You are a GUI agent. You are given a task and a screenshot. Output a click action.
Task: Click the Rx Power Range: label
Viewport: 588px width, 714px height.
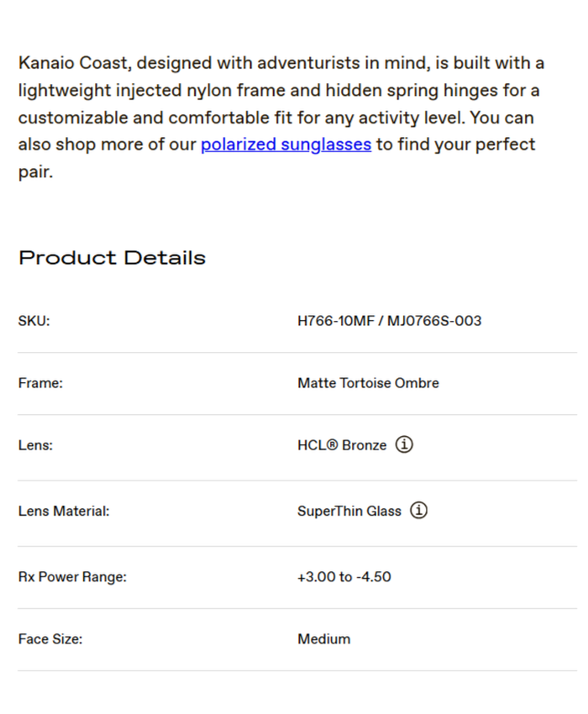tap(72, 577)
